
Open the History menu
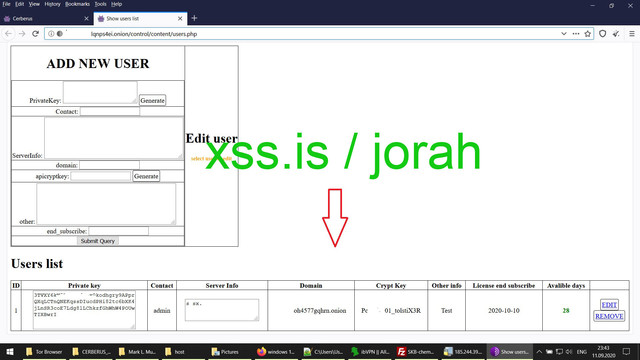pos(52,4)
